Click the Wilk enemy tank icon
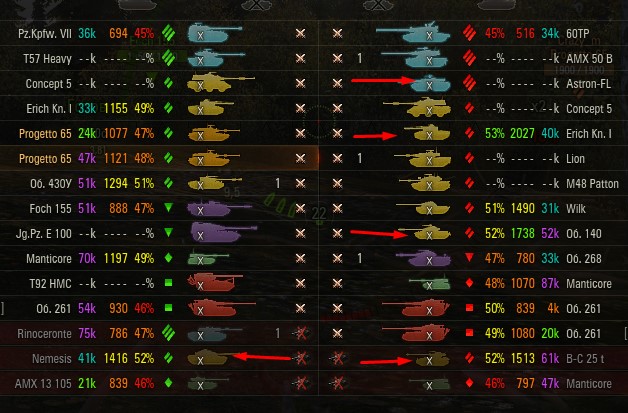Image resolution: width=628 pixels, height=413 pixels. click(x=423, y=208)
